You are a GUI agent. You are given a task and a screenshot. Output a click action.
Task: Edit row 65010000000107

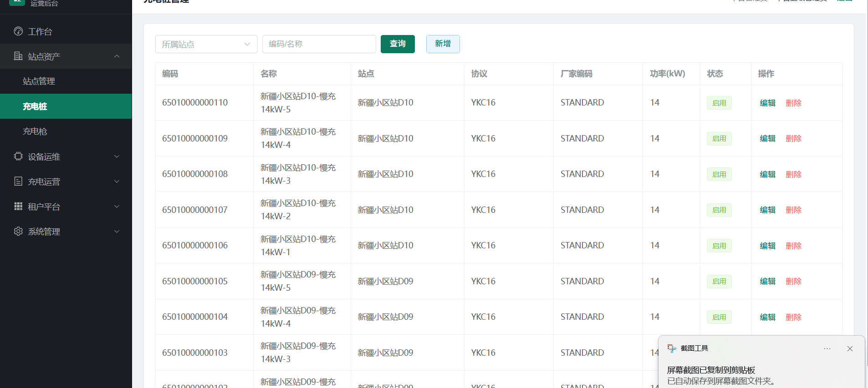pos(767,210)
